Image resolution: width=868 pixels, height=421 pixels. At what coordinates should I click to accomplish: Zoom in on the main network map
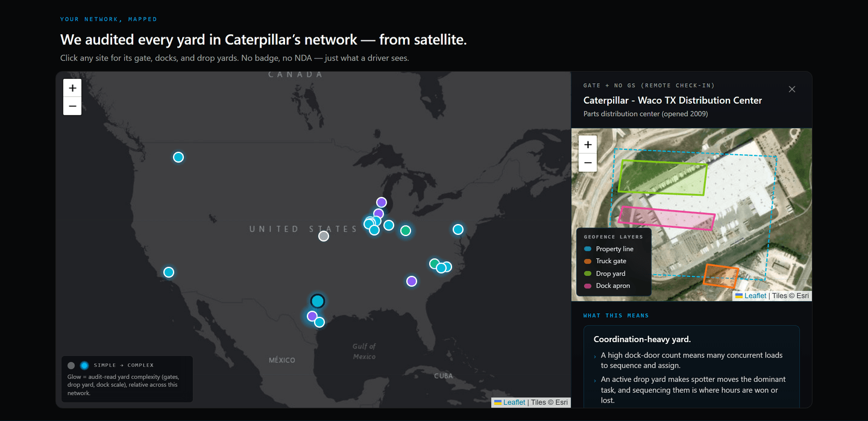click(72, 88)
